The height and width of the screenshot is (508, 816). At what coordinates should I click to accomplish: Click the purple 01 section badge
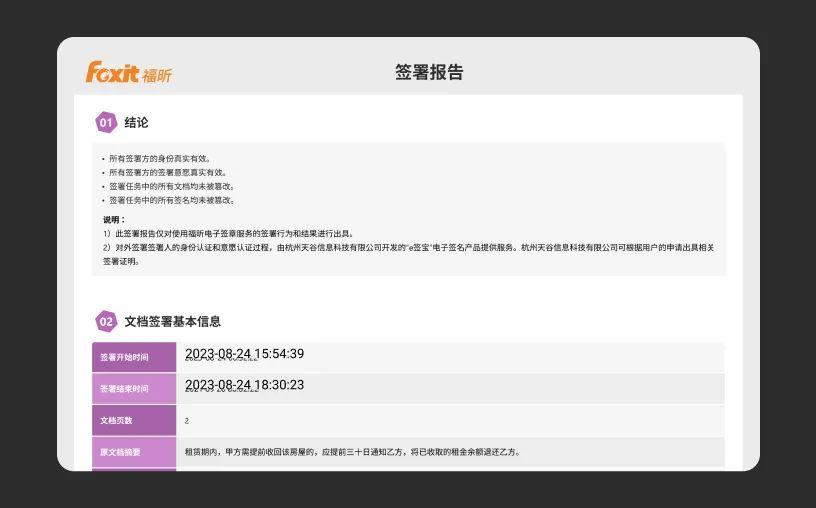pyautogui.click(x=106, y=123)
